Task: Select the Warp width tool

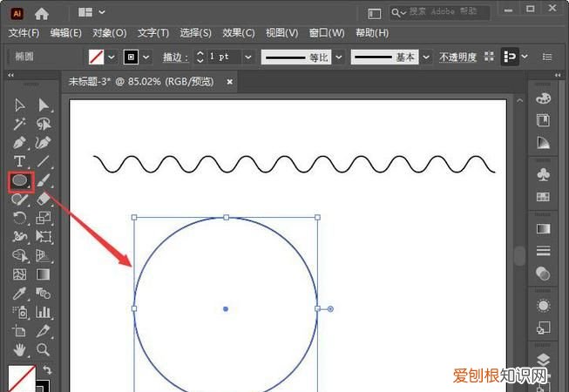Action: click(x=19, y=237)
